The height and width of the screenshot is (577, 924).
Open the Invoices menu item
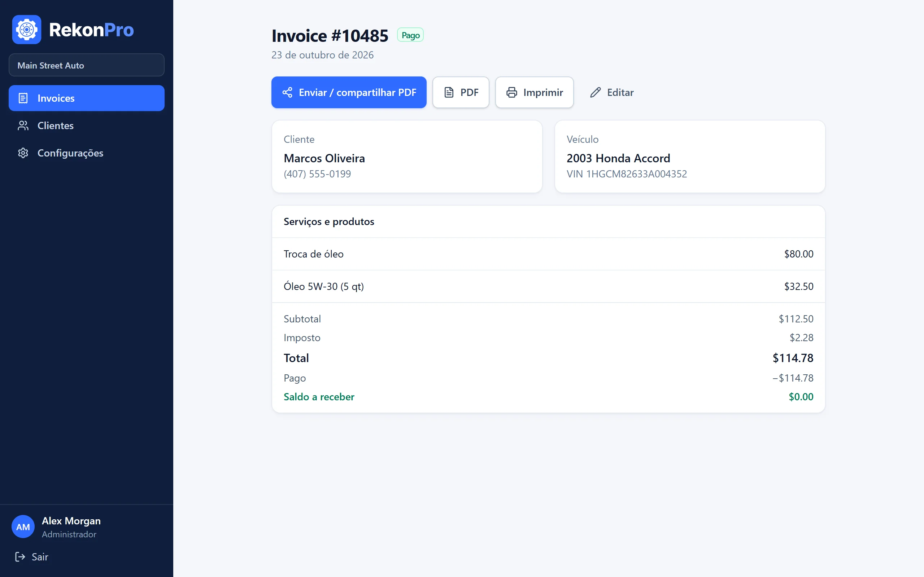click(87, 98)
